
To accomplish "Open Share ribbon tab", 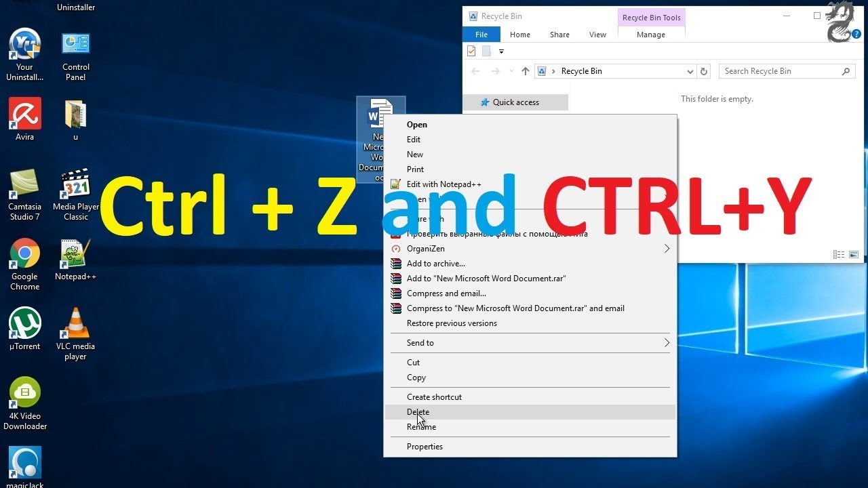I will 559,35.
